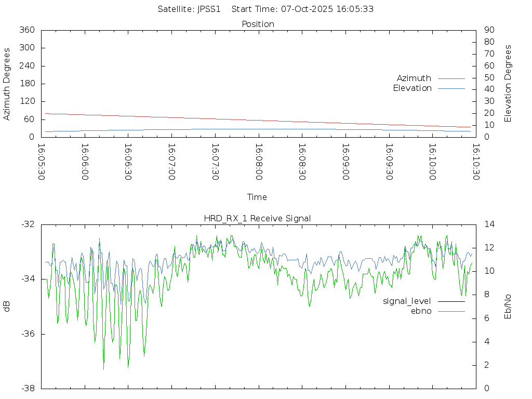Click the signal_level legend line sample
Viewport: 532px width, 399px height.
click(x=451, y=301)
